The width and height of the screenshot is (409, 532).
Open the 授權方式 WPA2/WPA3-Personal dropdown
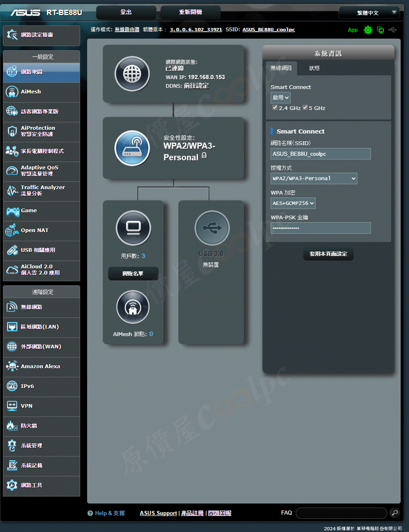[x=314, y=178]
